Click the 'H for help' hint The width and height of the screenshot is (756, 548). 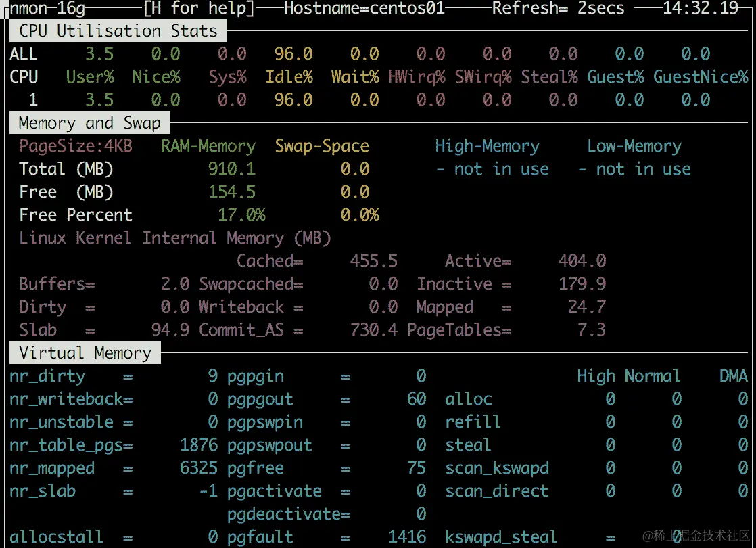pos(199,8)
